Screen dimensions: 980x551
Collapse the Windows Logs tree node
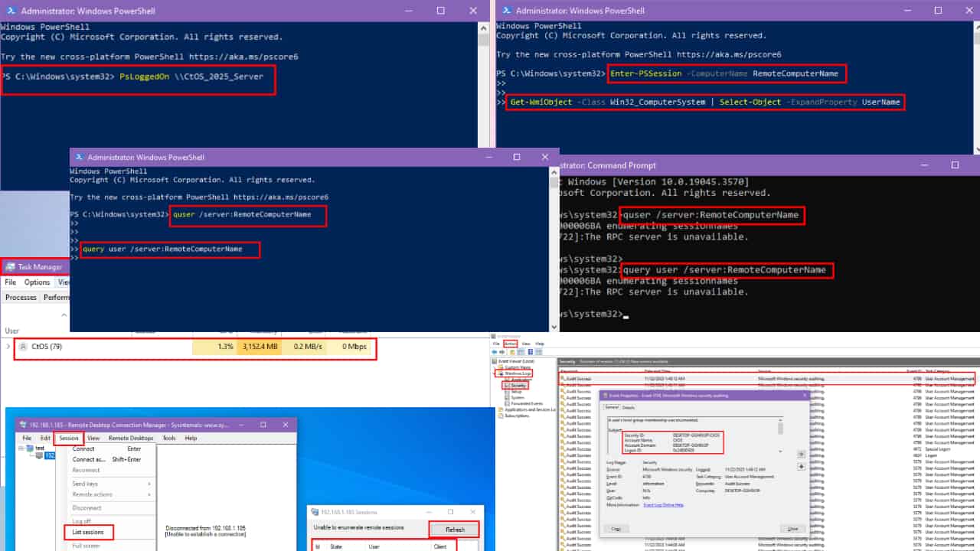(x=495, y=375)
